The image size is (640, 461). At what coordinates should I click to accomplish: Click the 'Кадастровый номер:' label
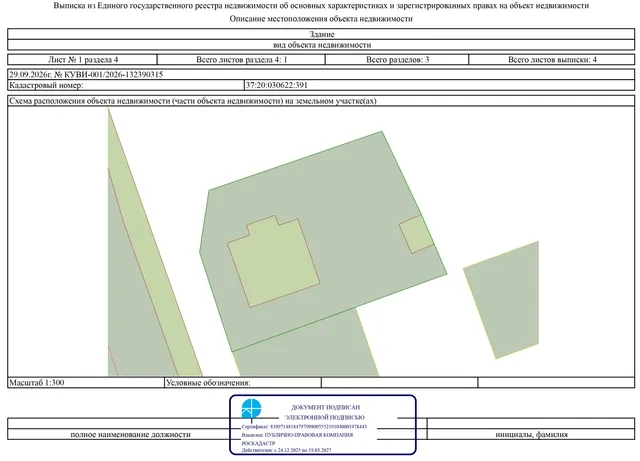coord(46,85)
